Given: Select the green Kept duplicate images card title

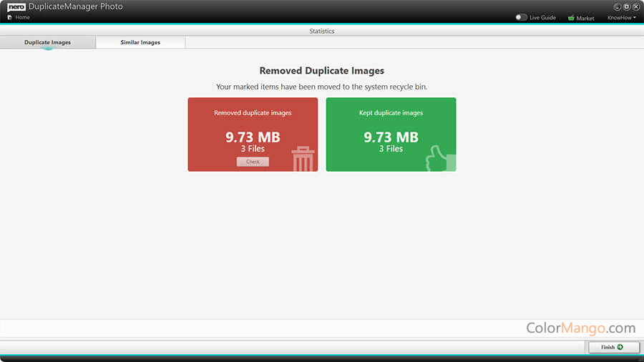Looking at the screenshot, I should tap(391, 113).
